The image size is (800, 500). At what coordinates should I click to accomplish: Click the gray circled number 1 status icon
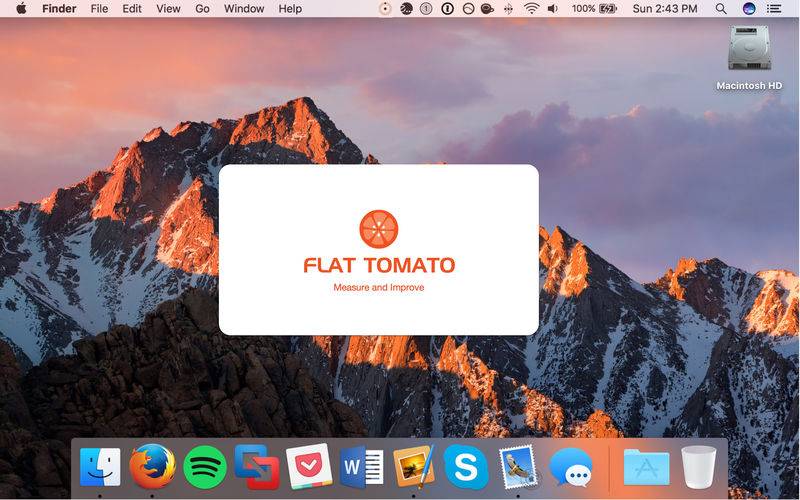point(426,9)
